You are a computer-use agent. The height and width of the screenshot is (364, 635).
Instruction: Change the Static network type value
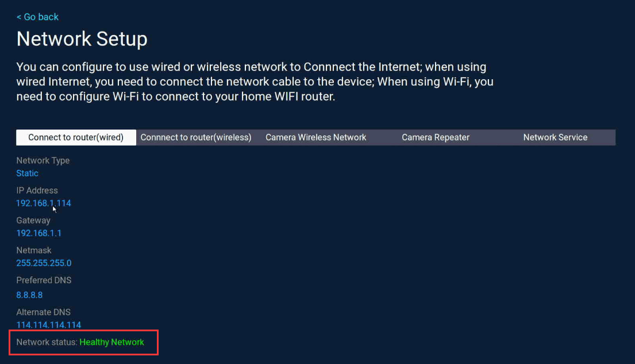tap(28, 173)
